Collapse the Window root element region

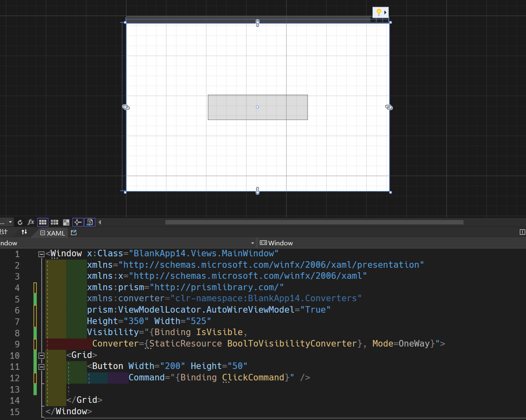41,254
